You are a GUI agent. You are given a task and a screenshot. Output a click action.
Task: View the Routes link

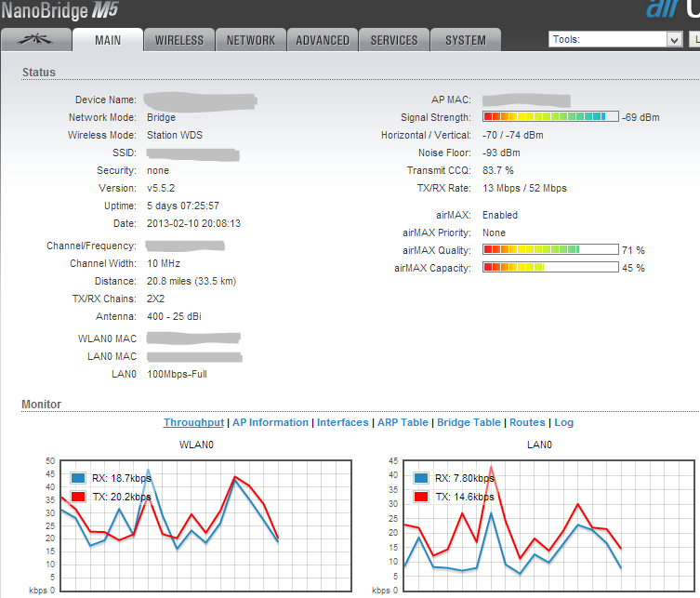click(527, 422)
